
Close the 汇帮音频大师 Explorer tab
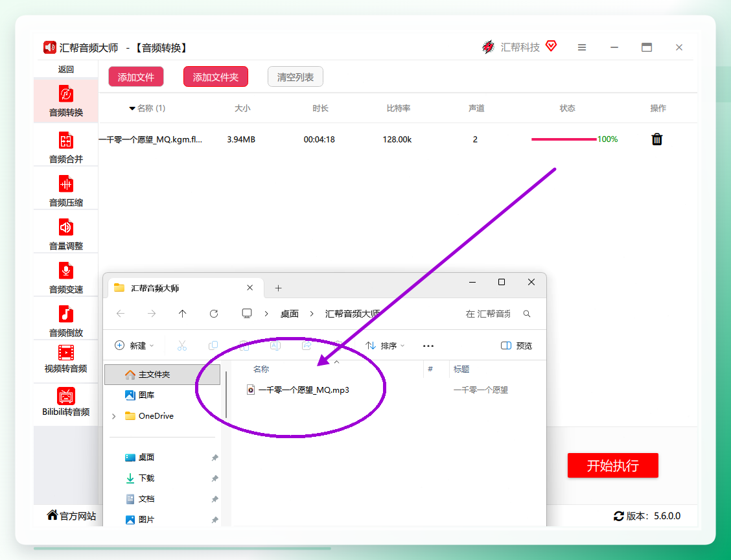pyautogui.click(x=250, y=288)
